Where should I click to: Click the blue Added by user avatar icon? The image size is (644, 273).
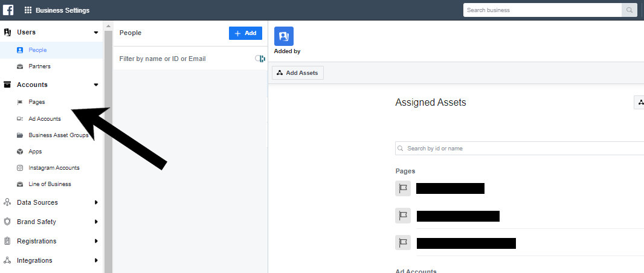pos(284,36)
